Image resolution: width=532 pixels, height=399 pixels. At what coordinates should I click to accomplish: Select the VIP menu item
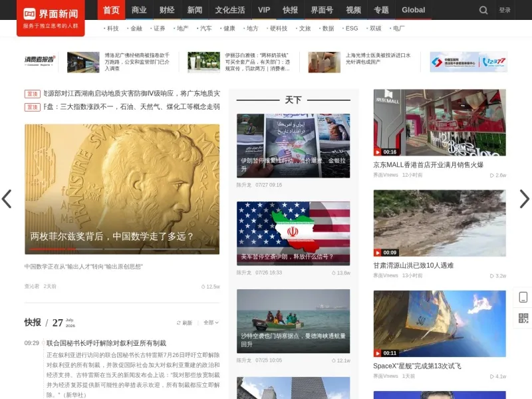click(x=264, y=10)
